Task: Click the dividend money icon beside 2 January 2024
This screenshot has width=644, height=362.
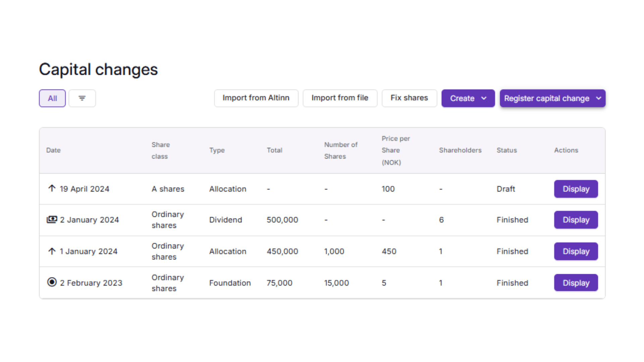Action: click(52, 220)
